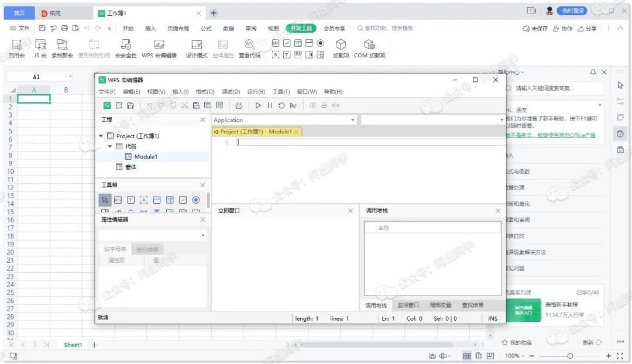Viewport: 632px width, 364px height.
Task: Reset macro with circular arrow icon
Action: 281,105
